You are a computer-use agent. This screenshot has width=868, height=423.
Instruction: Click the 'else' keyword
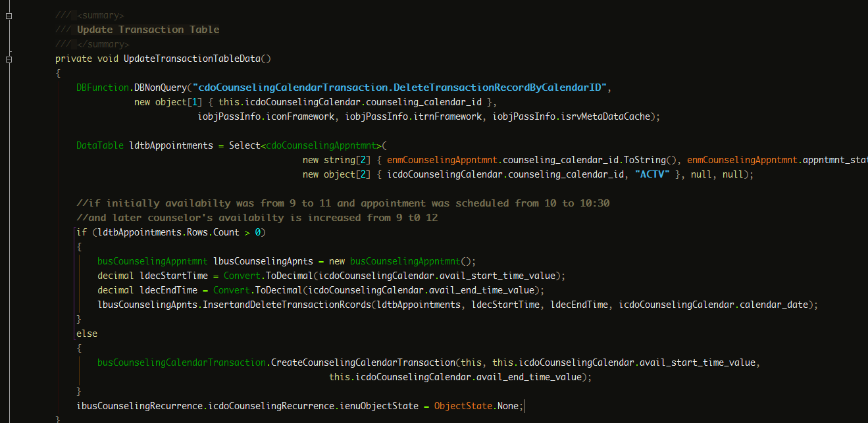tap(86, 334)
